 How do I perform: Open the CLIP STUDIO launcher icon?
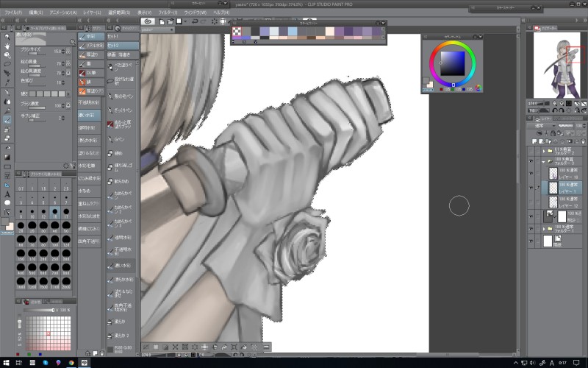coord(148,21)
